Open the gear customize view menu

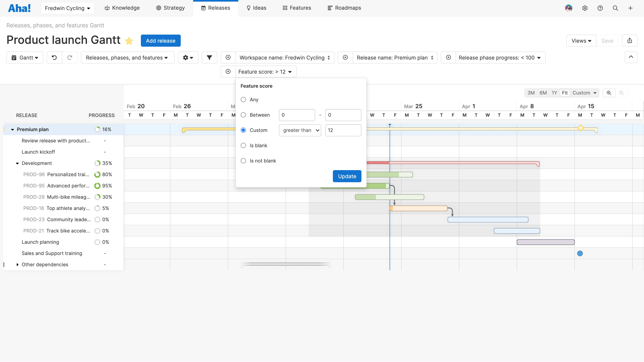point(188,58)
